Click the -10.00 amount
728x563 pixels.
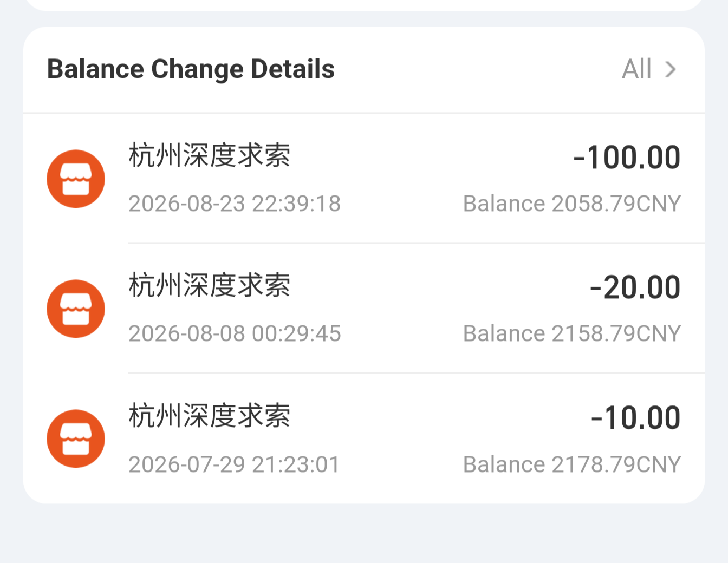(636, 418)
